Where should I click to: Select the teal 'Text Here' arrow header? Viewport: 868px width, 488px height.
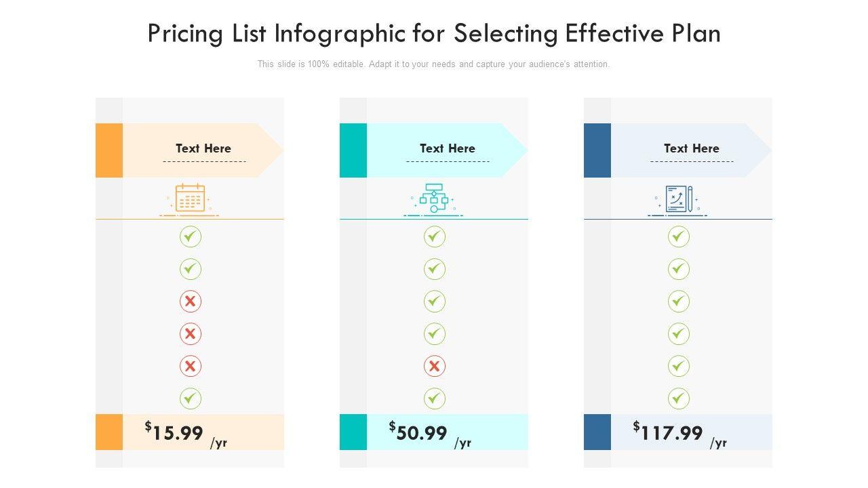click(447, 149)
